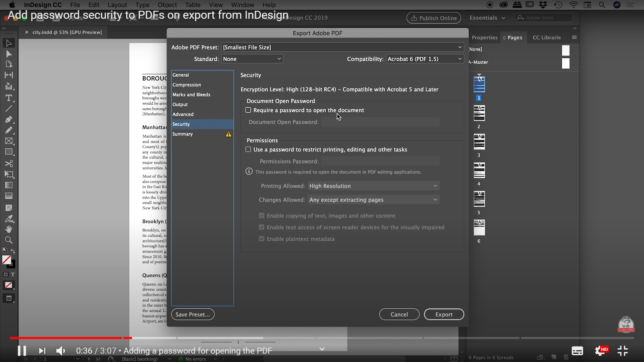Click Save Preset button
This screenshot has width=644, height=362.
[193, 314]
